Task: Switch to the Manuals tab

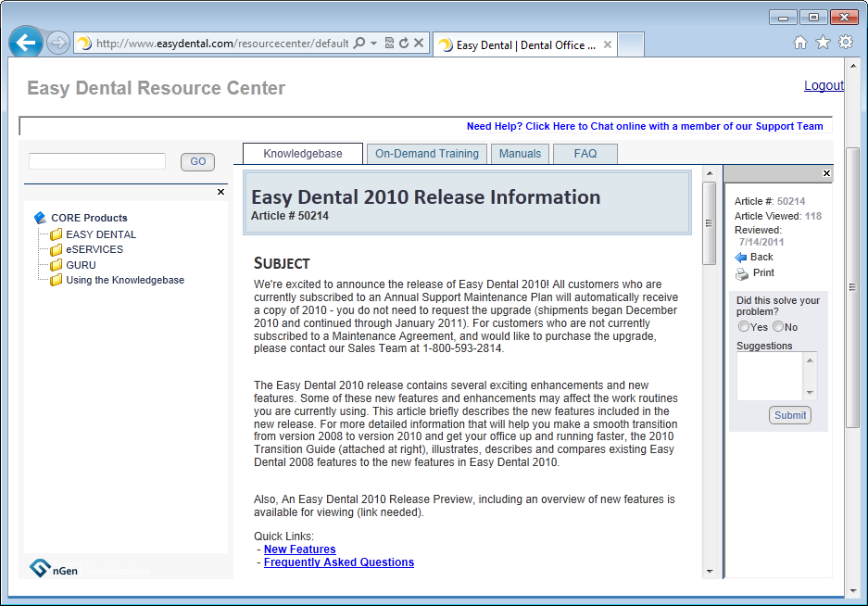Action: (520, 154)
